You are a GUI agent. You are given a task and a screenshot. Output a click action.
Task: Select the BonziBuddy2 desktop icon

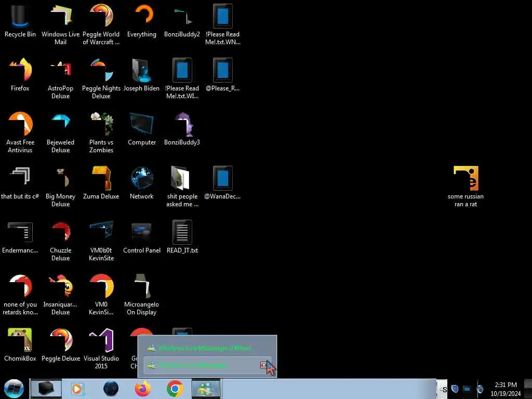pyautogui.click(x=182, y=20)
